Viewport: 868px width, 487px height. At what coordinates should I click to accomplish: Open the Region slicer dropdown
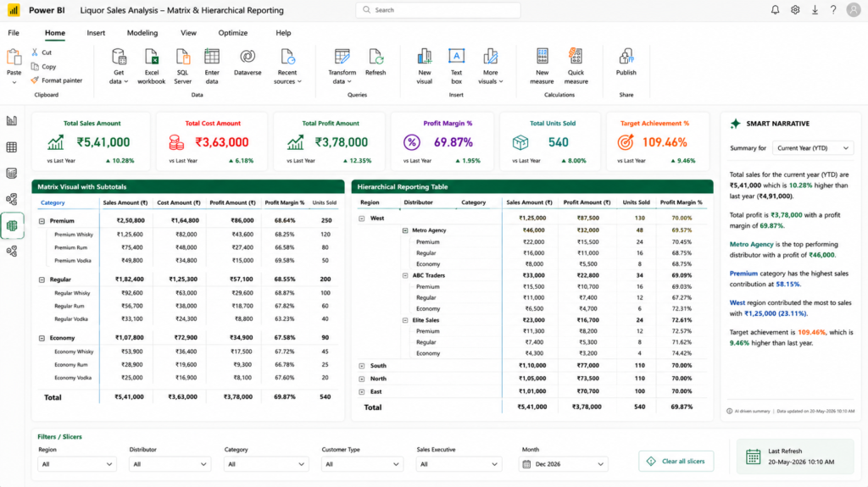click(76, 464)
